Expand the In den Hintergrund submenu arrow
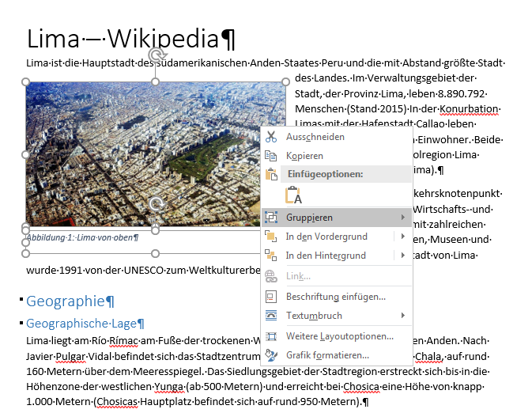The image size is (532, 413). tap(402, 255)
